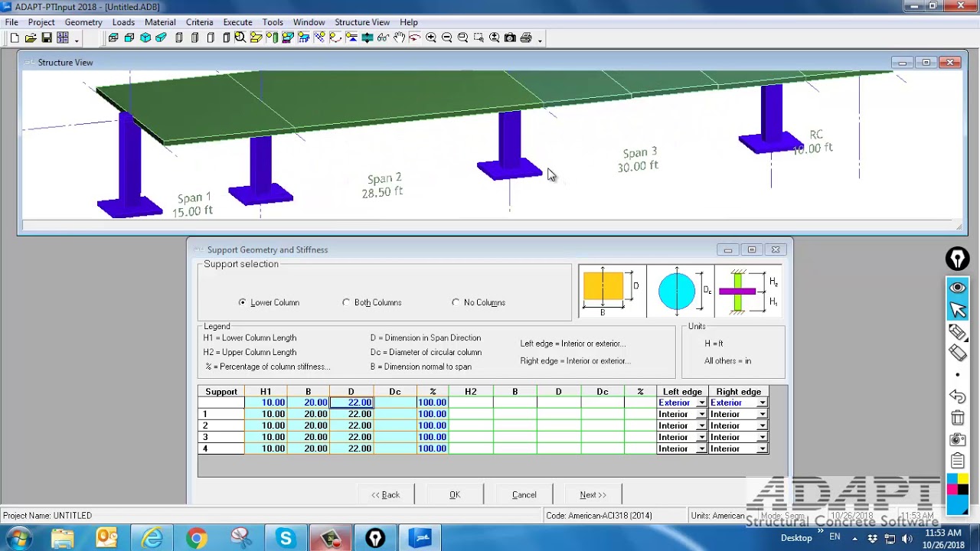Open Right edge dropdown for support 4
Screen dimensions: 980x551
tap(763, 448)
